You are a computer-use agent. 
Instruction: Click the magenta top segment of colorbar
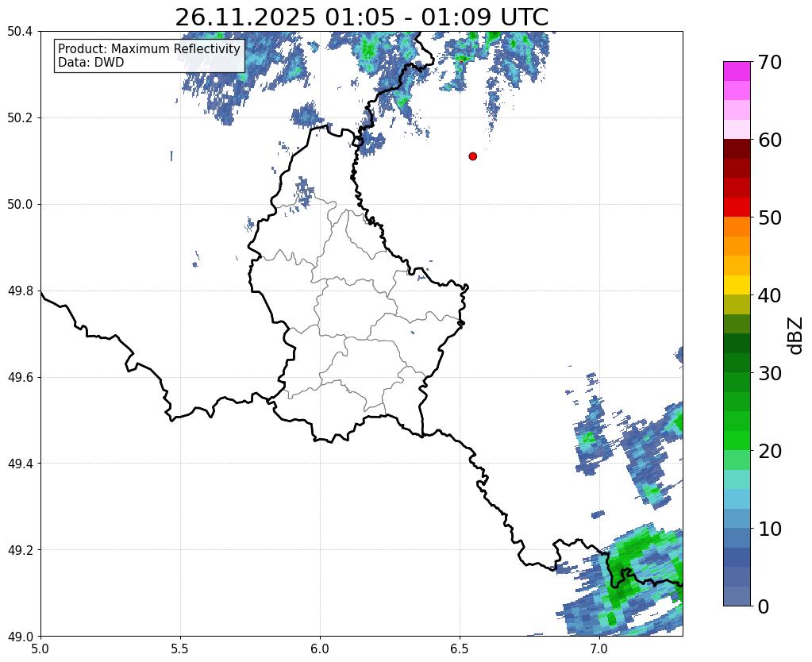coord(737,71)
